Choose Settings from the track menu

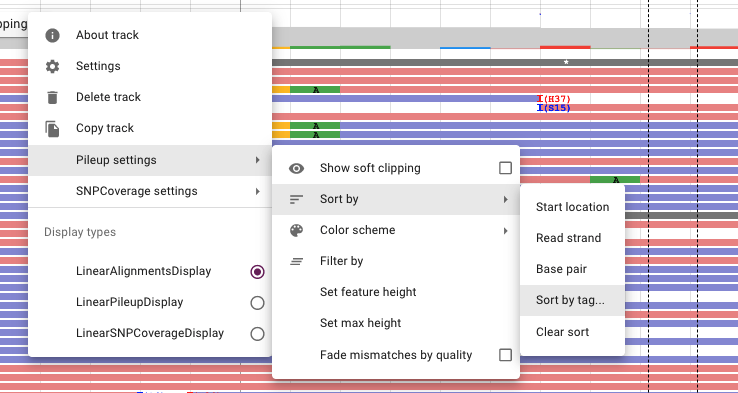[x=150, y=66]
